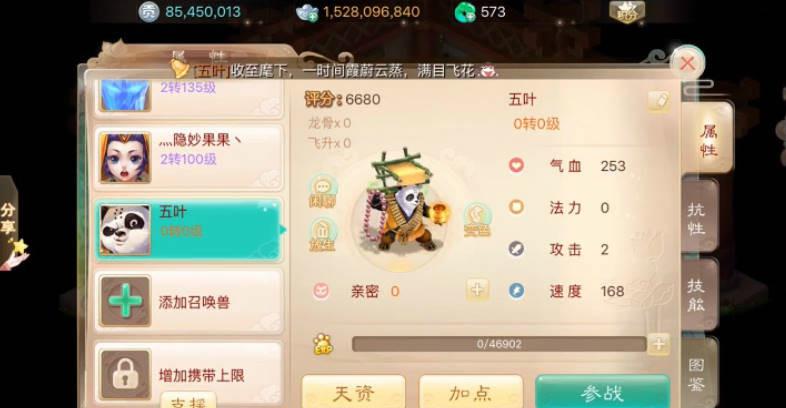
Task: Click the green 参战 button
Action: pos(603,393)
